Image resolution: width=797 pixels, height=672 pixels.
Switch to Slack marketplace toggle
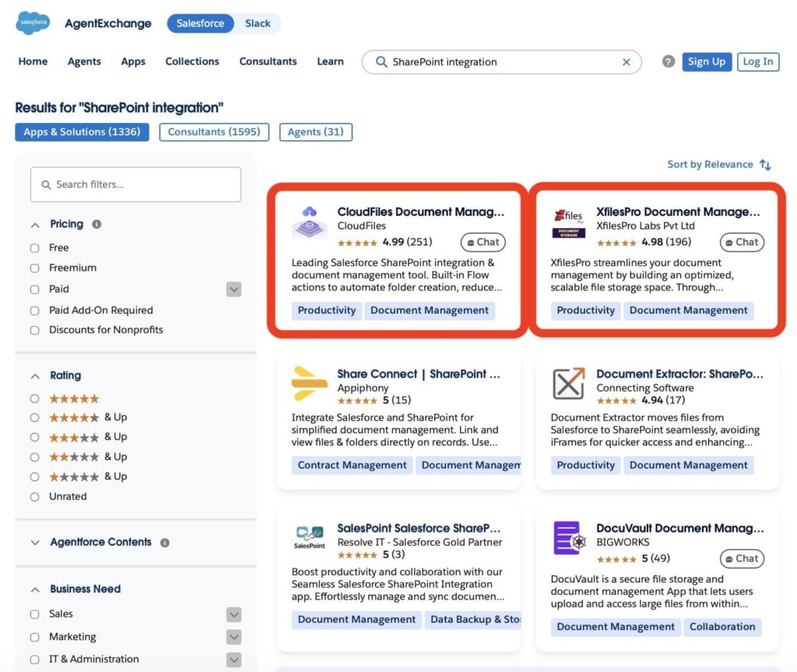258,23
